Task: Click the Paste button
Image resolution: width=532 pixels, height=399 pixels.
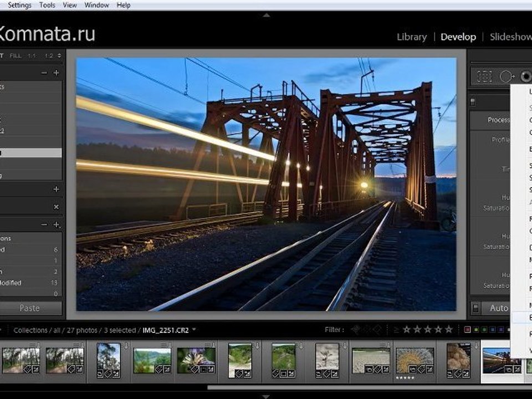Action: pos(30,308)
